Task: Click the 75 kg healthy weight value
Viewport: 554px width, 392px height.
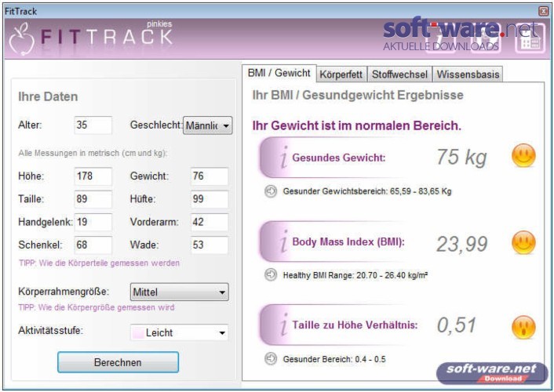Action: pos(461,157)
